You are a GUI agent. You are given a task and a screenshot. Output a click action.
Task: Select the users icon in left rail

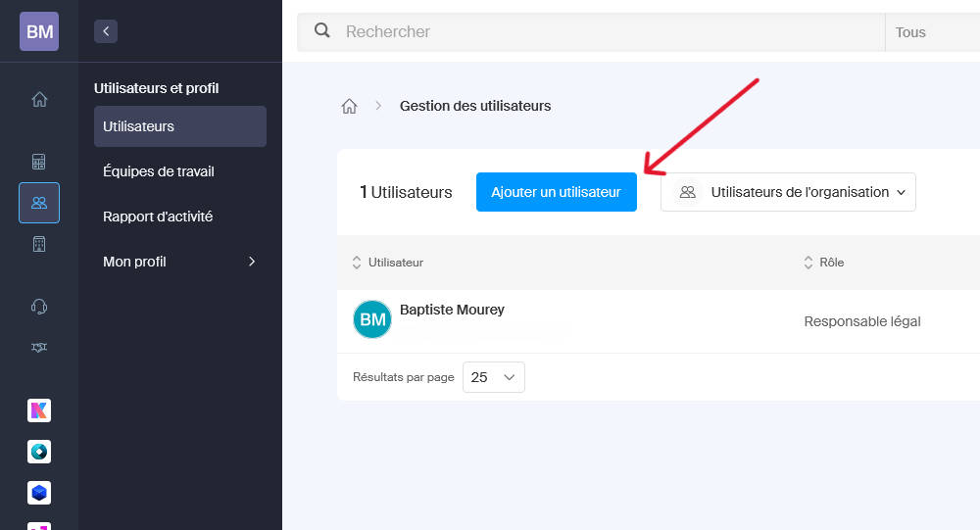39,203
